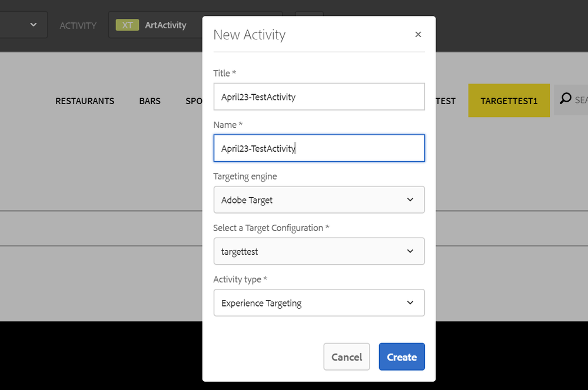Open the Targeting engine dropdown
This screenshot has width=588, height=390.
pyautogui.click(x=318, y=200)
